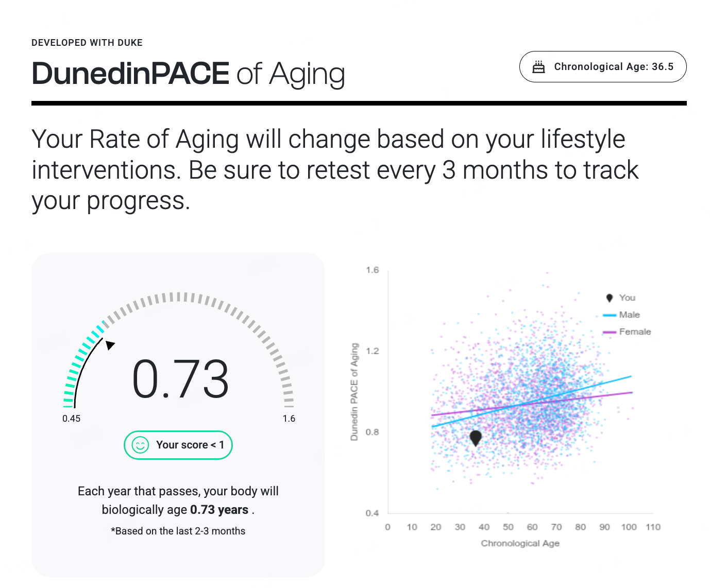710x588 pixels.
Task: Toggle the Male legend line
Action: point(610,315)
